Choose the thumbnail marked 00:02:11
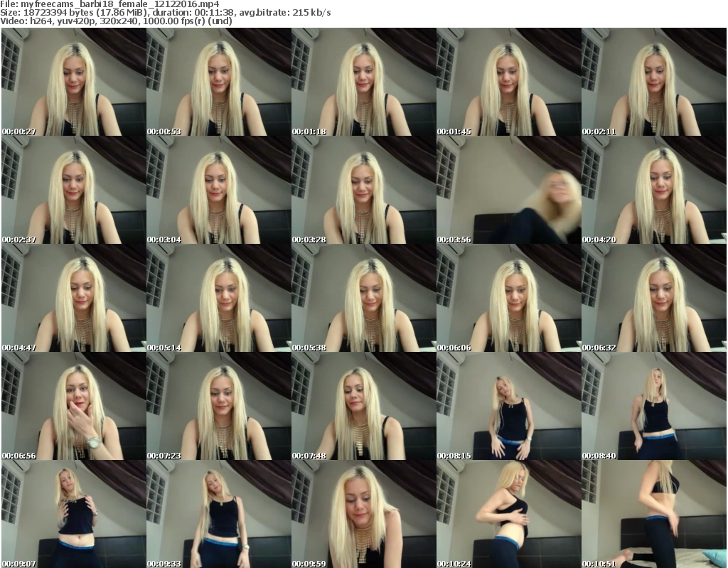This screenshot has height=568, width=728. 654,82
